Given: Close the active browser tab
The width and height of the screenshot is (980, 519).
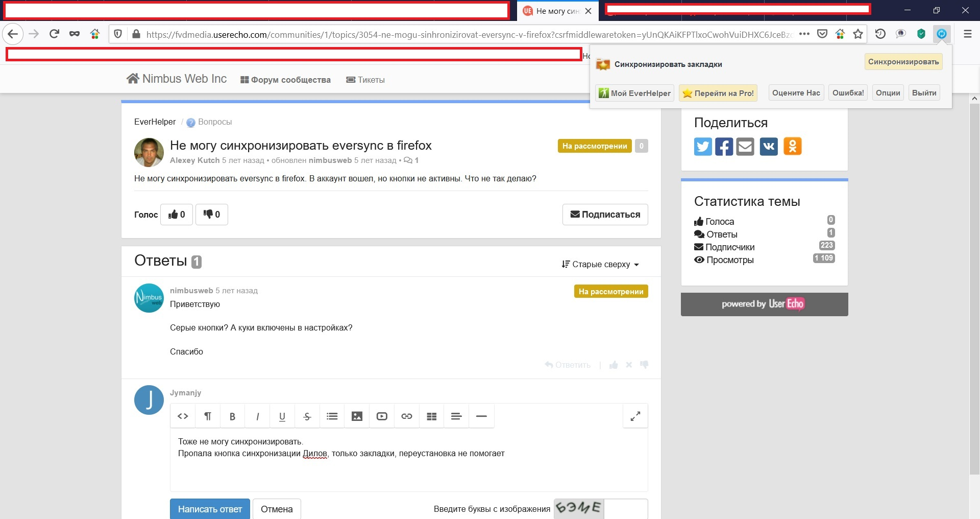Looking at the screenshot, I should click(589, 11).
